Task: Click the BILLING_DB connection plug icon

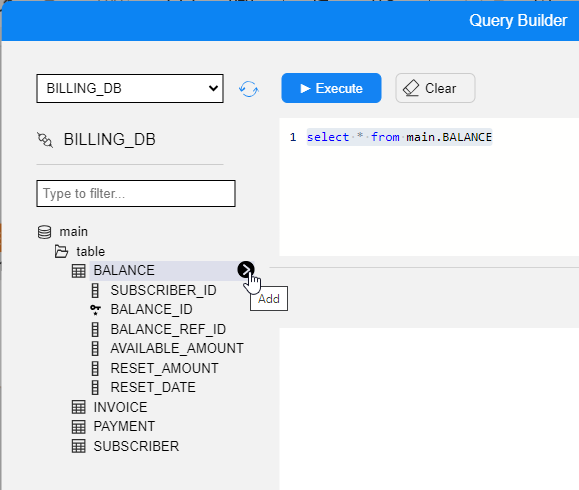Action: coord(45,140)
